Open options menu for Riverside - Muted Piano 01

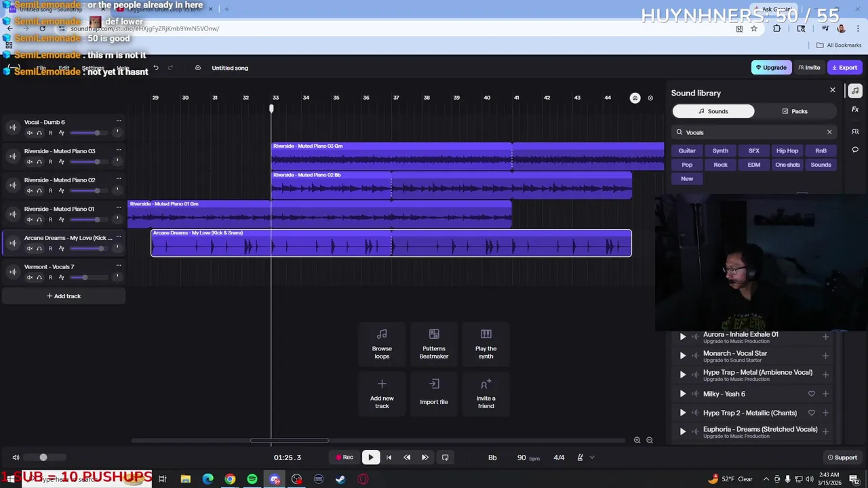(119, 207)
